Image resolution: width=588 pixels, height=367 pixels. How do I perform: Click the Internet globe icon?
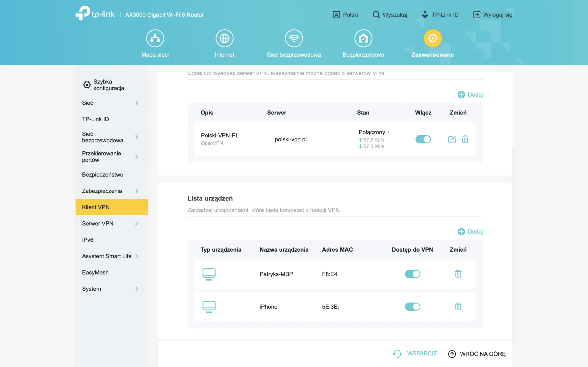coord(224,38)
